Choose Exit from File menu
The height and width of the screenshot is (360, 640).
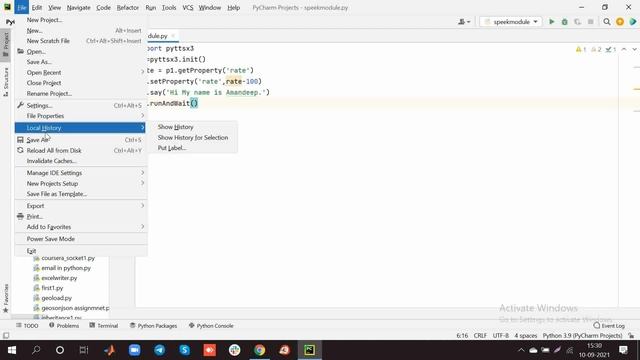80,251
